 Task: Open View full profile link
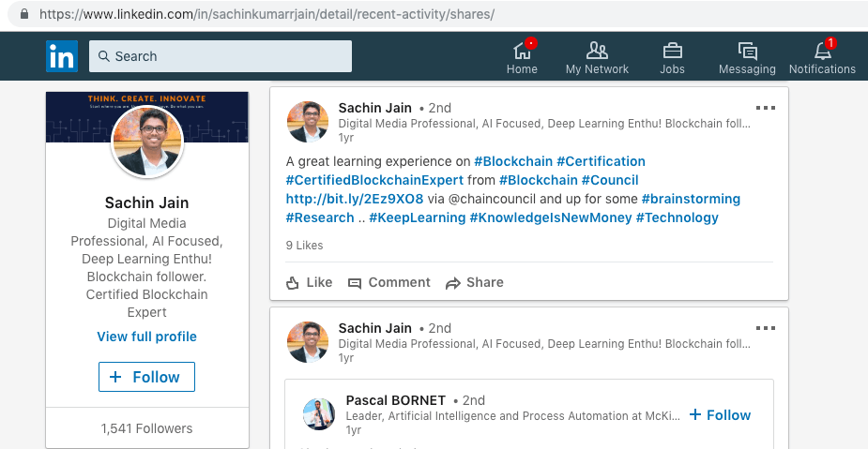(x=146, y=337)
